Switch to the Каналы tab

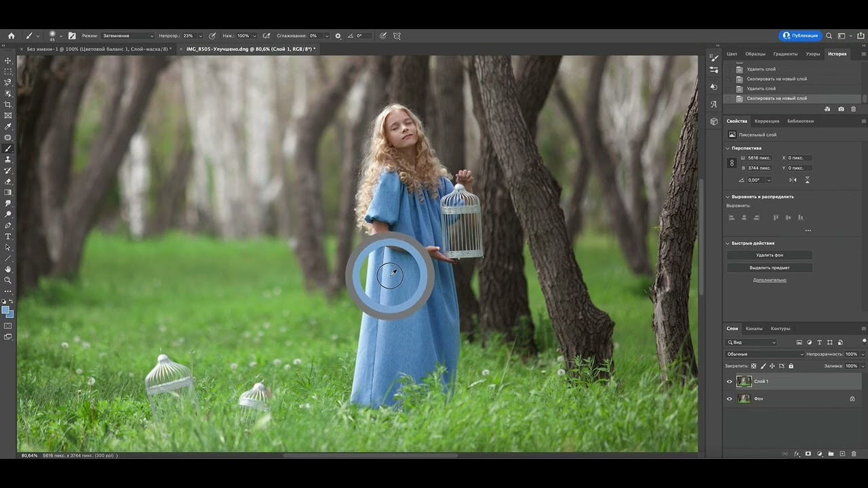[754, 329]
